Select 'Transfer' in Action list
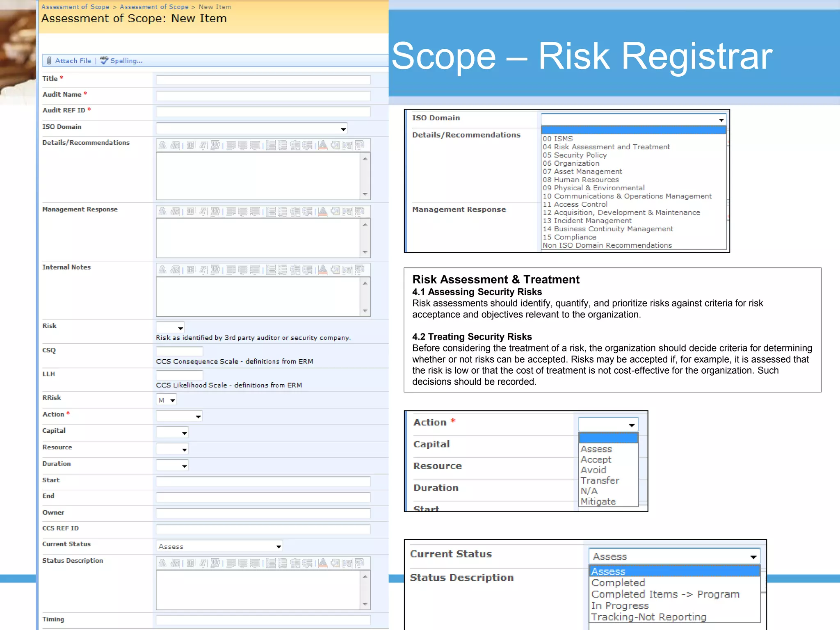840x630 pixels. point(600,480)
